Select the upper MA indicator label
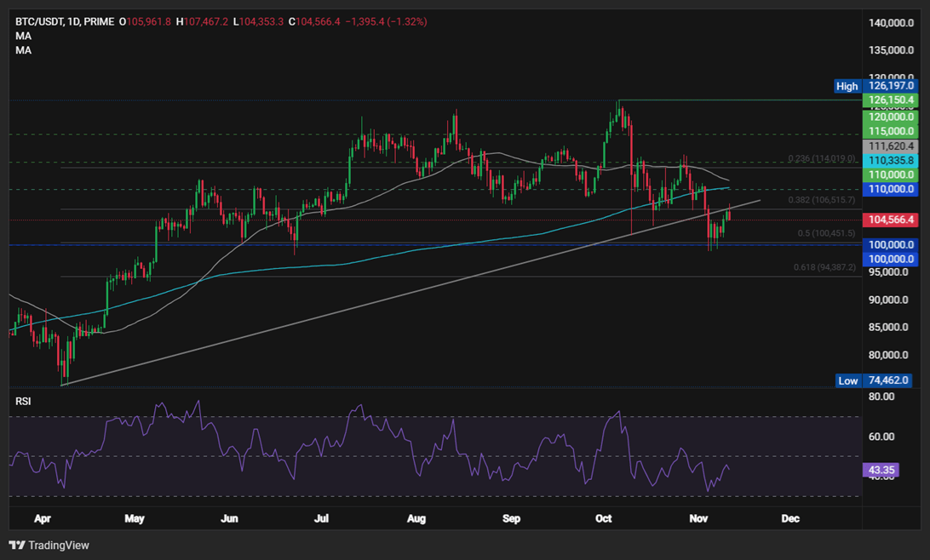Viewport: 930px width, 560px height. (23, 36)
